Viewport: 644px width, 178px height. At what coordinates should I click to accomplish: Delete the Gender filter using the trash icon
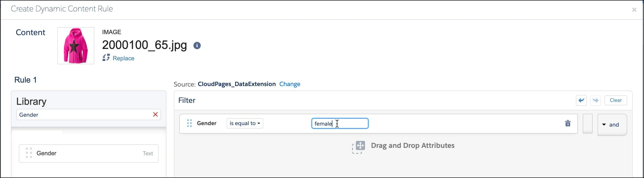[568, 123]
